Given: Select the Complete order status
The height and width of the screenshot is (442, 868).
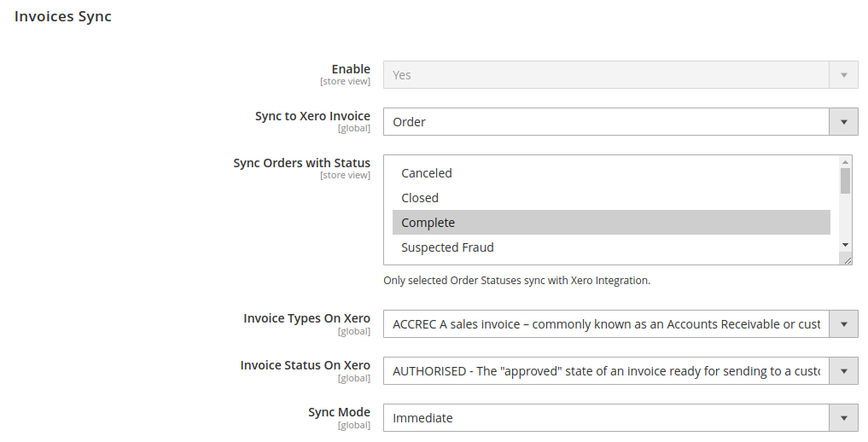Looking at the screenshot, I should tap(611, 223).
